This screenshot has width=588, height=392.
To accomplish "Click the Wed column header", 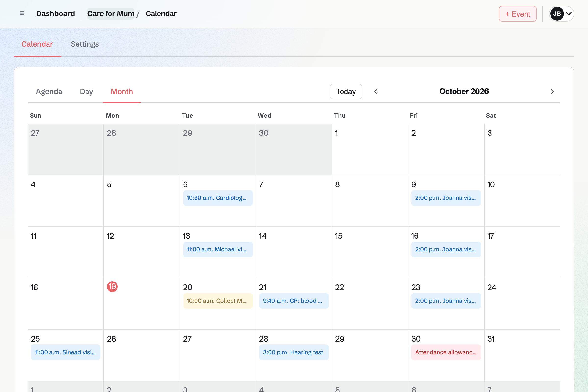I will (x=265, y=115).
